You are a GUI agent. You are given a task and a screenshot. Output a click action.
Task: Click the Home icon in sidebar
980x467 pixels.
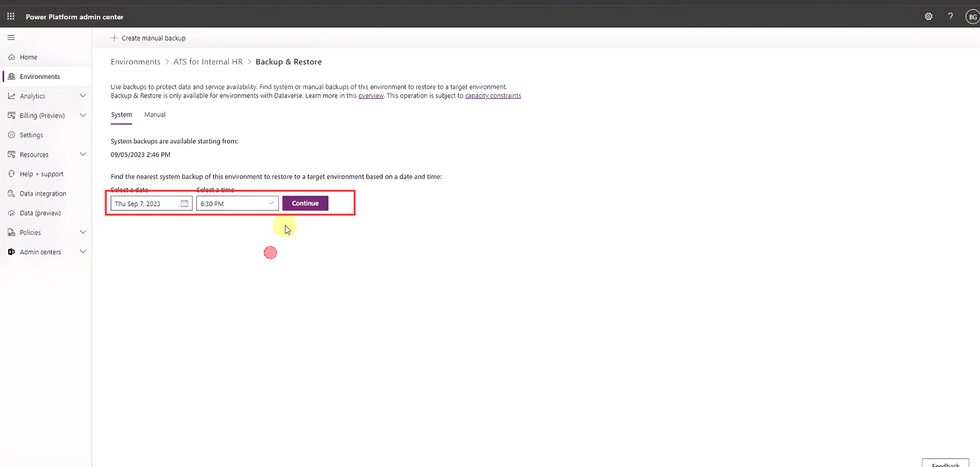pos(12,57)
